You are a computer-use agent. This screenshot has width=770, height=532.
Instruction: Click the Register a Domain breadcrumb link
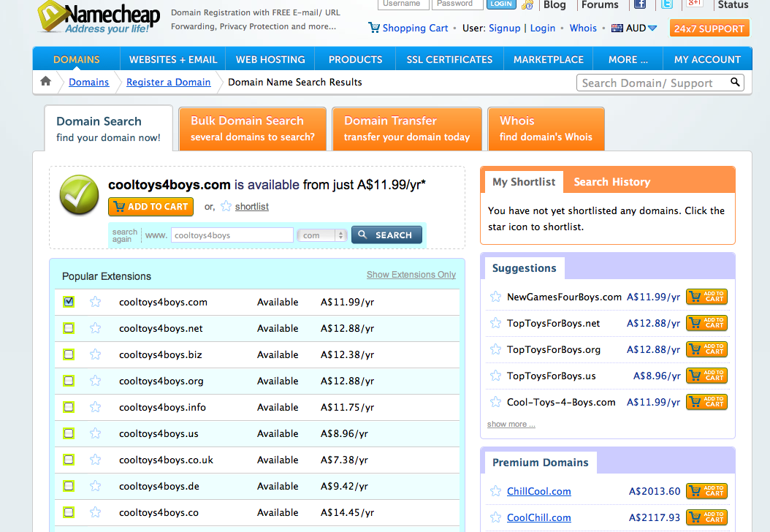point(169,82)
